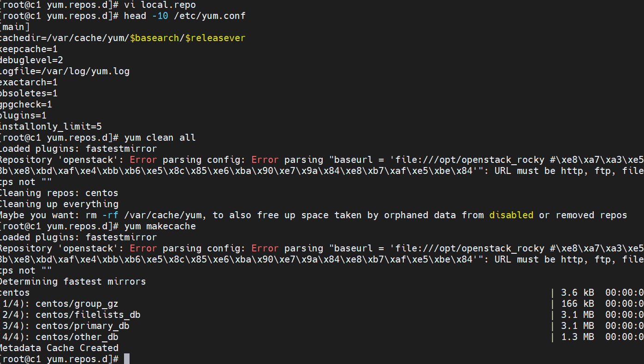
Task: Click the terminal cursor block at the prompt
Action: tap(127, 359)
